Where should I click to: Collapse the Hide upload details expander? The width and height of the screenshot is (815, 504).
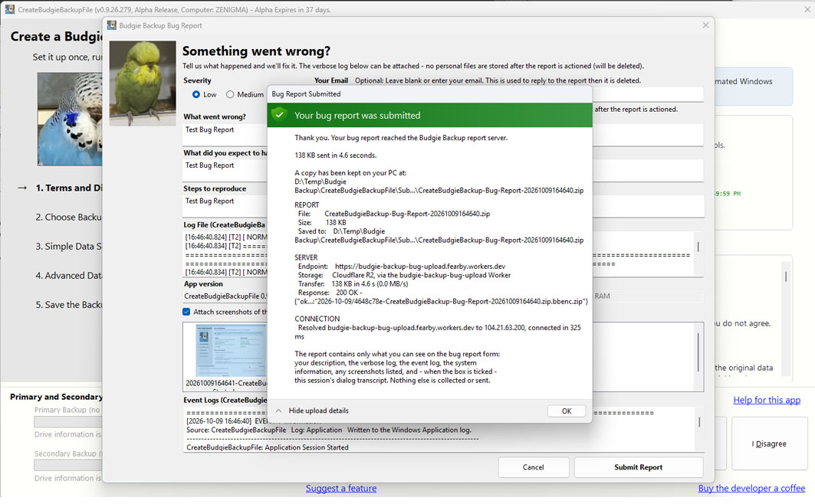tap(312, 411)
